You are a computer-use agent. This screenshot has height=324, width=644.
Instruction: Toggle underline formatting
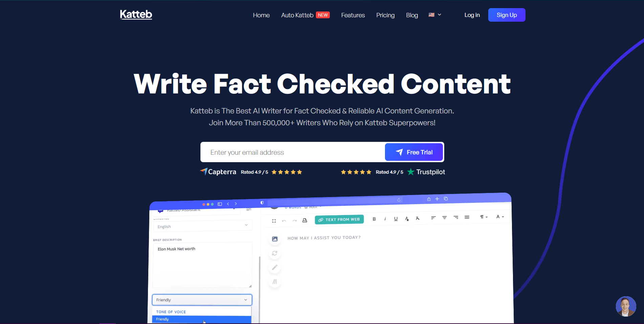(396, 219)
